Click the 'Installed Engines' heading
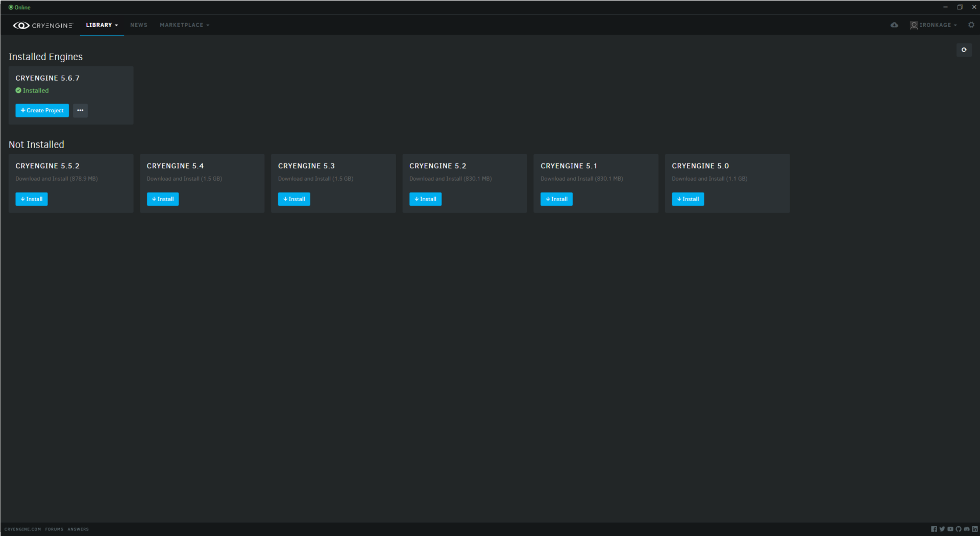The height and width of the screenshot is (536, 980). [x=45, y=57]
